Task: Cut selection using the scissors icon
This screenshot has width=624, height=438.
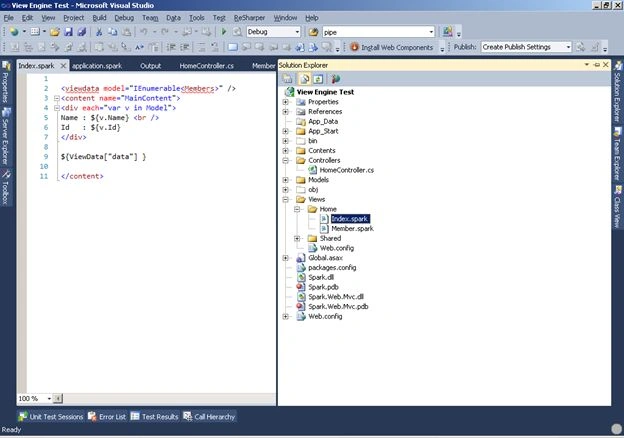Action: pos(99,32)
